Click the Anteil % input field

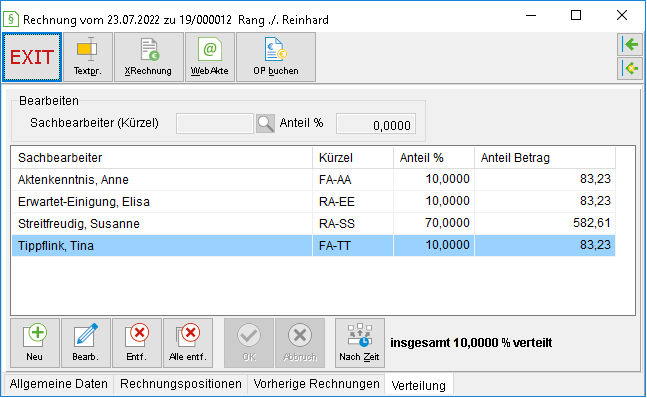click(x=376, y=124)
